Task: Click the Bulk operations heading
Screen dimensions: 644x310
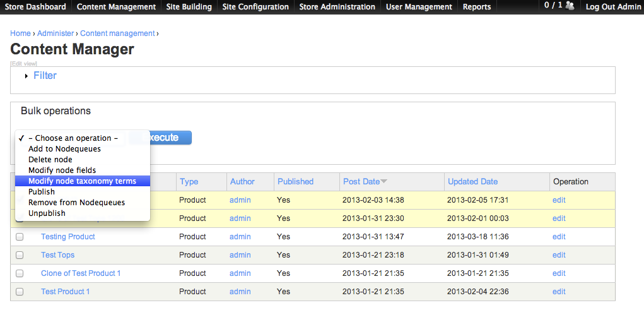Action: pyautogui.click(x=56, y=111)
